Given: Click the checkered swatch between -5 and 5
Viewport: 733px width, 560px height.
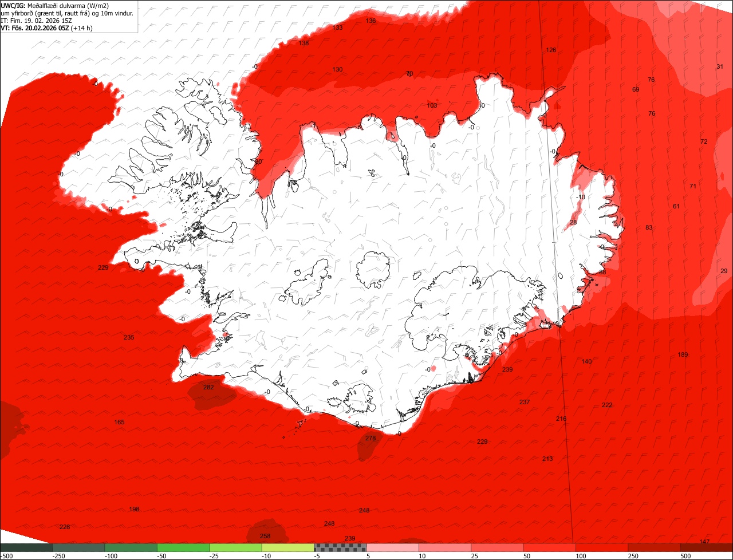Looking at the screenshot, I should click(x=340, y=548).
